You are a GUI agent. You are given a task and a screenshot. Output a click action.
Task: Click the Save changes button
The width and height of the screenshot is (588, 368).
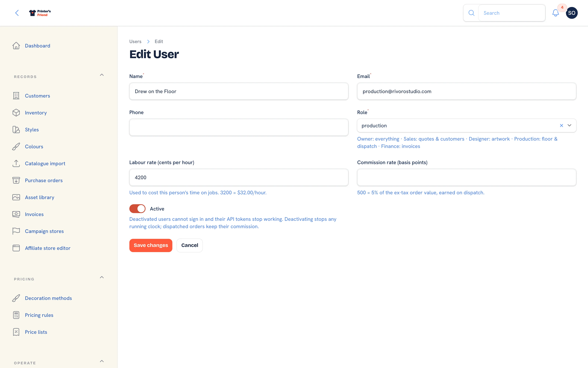pyautogui.click(x=151, y=245)
